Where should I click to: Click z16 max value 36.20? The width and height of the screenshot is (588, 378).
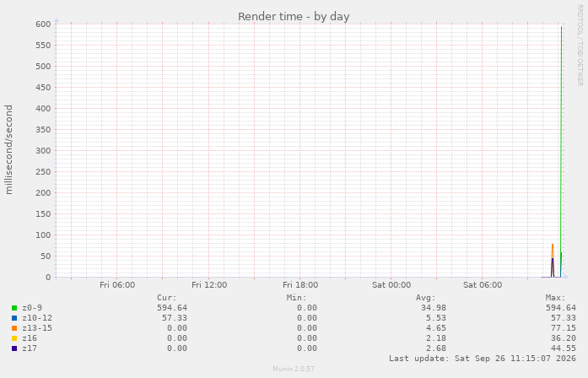[564, 338]
